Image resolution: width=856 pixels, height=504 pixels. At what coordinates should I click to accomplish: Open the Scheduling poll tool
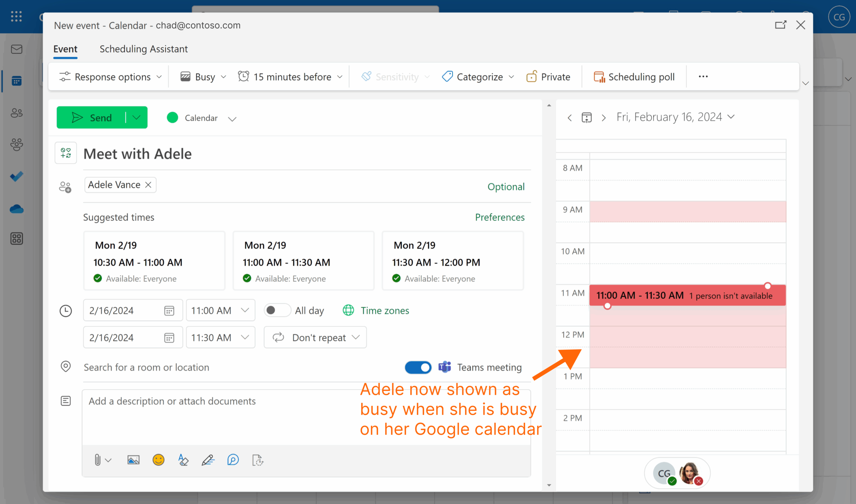[634, 77]
